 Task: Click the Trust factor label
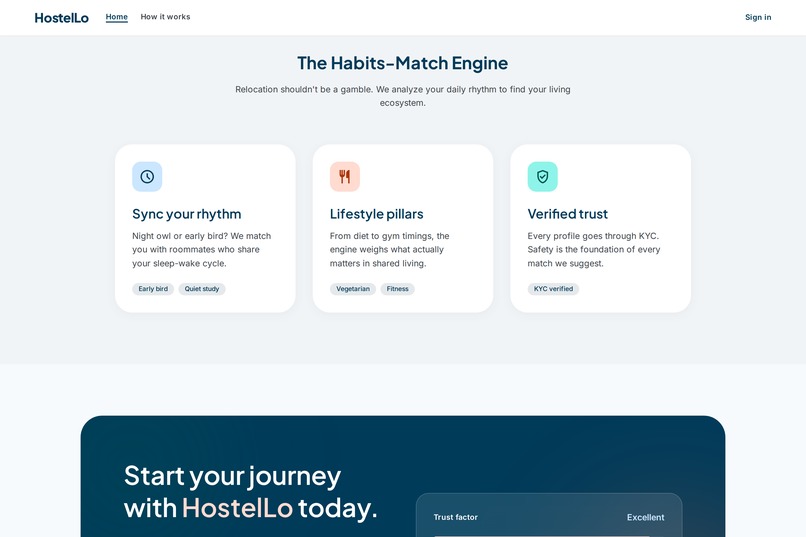coord(455,517)
